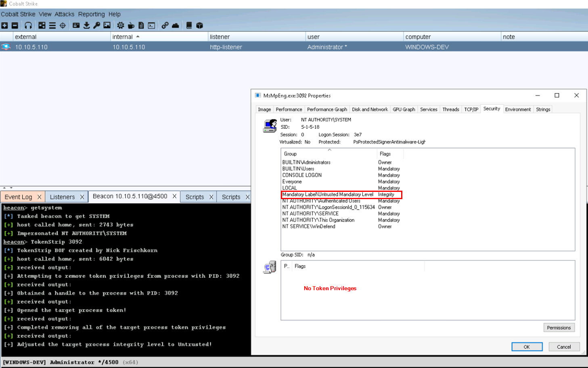Open the GPU Graph tab

click(x=404, y=109)
